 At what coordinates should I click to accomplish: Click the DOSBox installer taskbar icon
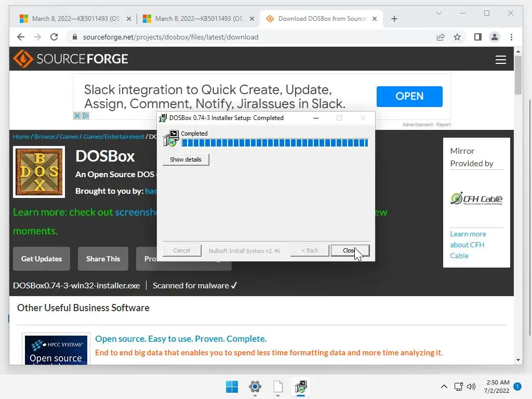pos(301,387)
